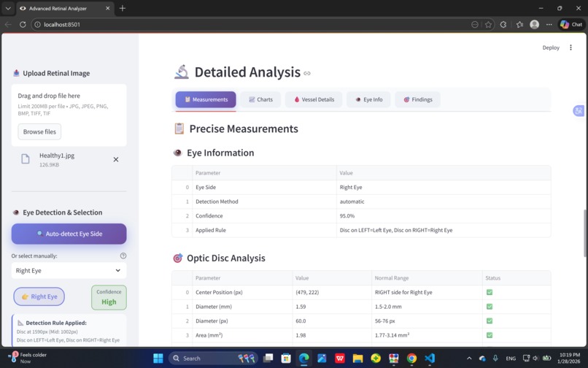Click the file icon beside Healthy1.jpg
Image resolution: width=588 pixels, height=368 pixels.
pos(26,159)
